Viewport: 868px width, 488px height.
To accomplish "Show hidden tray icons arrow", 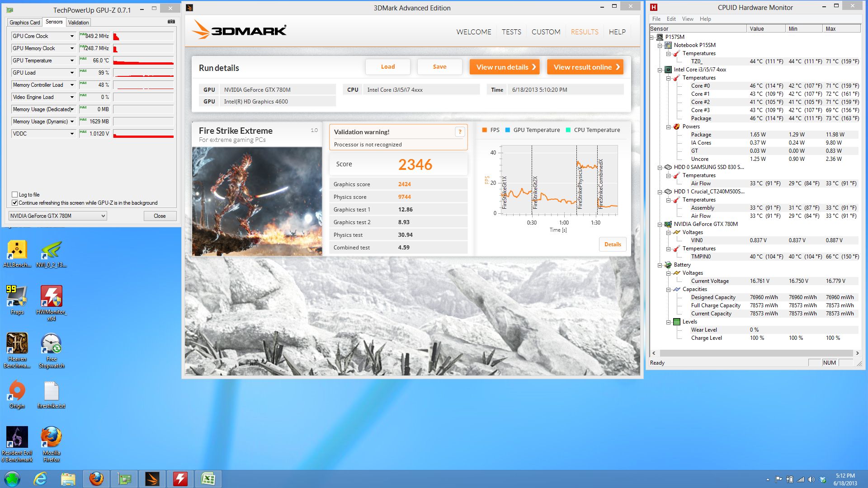I will pyautogui.click(x=768, y=479).
